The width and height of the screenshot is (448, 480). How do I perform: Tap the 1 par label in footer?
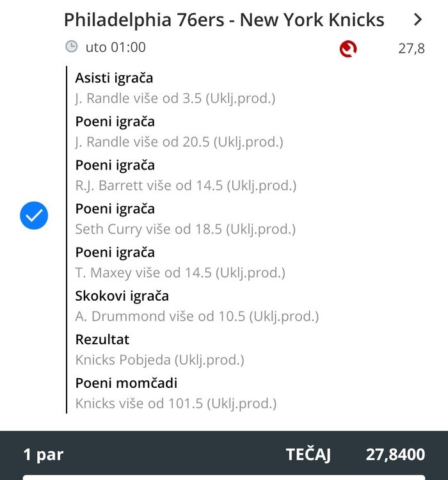[44, 455]
